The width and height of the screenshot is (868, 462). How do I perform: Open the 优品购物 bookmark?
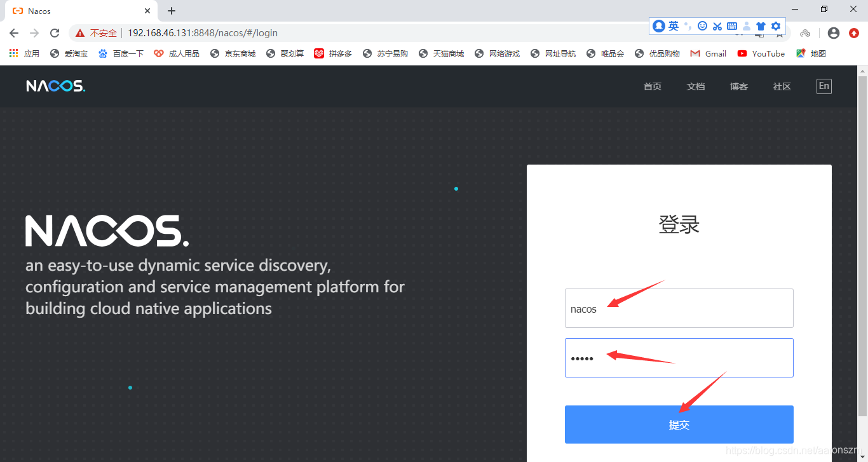(657, 53)
